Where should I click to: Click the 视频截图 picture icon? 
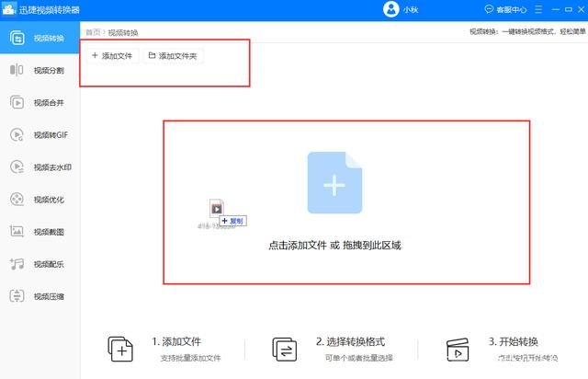click(17, 232)
